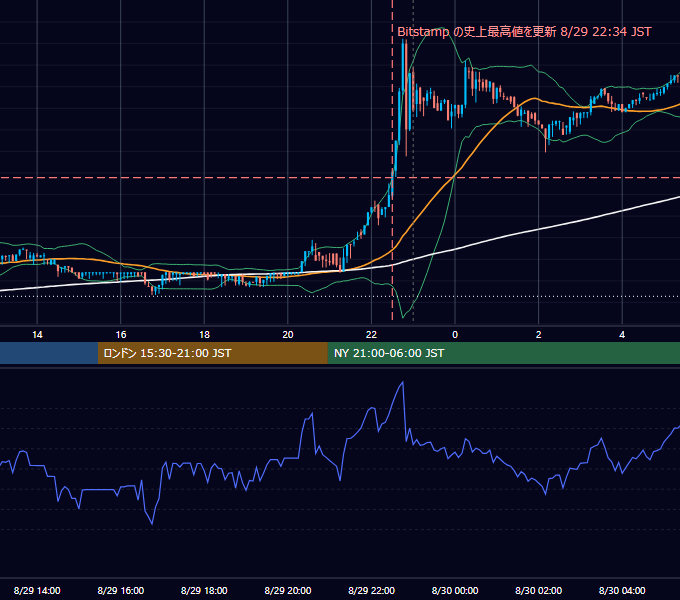The image size is (680, 600).
Task: Click the 8/29 14:00 date label
Action: click(x=37, y=590)
